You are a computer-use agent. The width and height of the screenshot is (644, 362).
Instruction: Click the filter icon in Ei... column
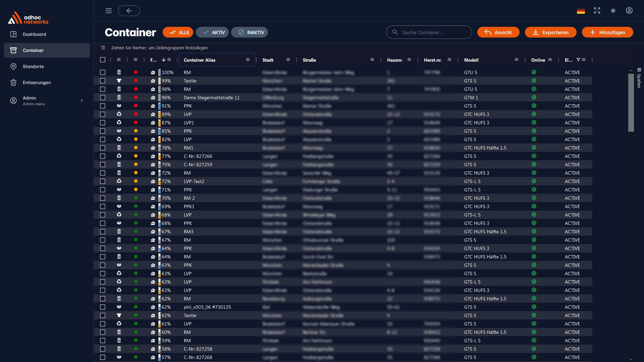click(x=578, y=60)
